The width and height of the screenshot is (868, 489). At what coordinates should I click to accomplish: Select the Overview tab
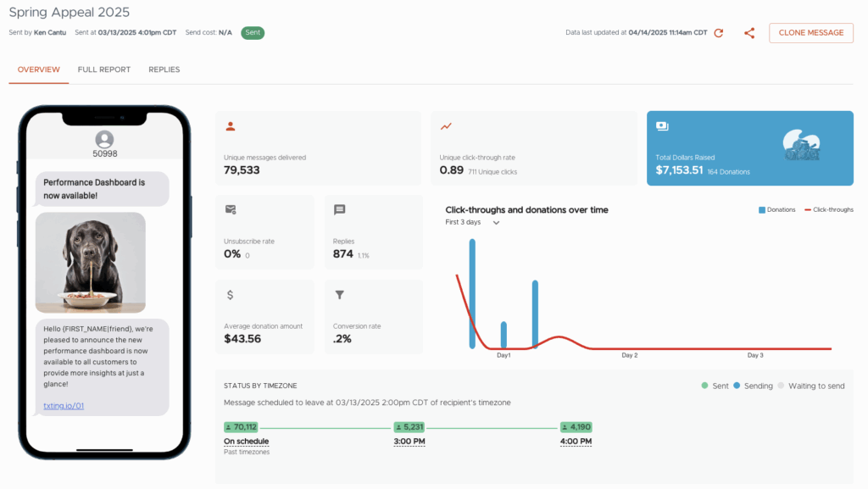coord(38,69)
